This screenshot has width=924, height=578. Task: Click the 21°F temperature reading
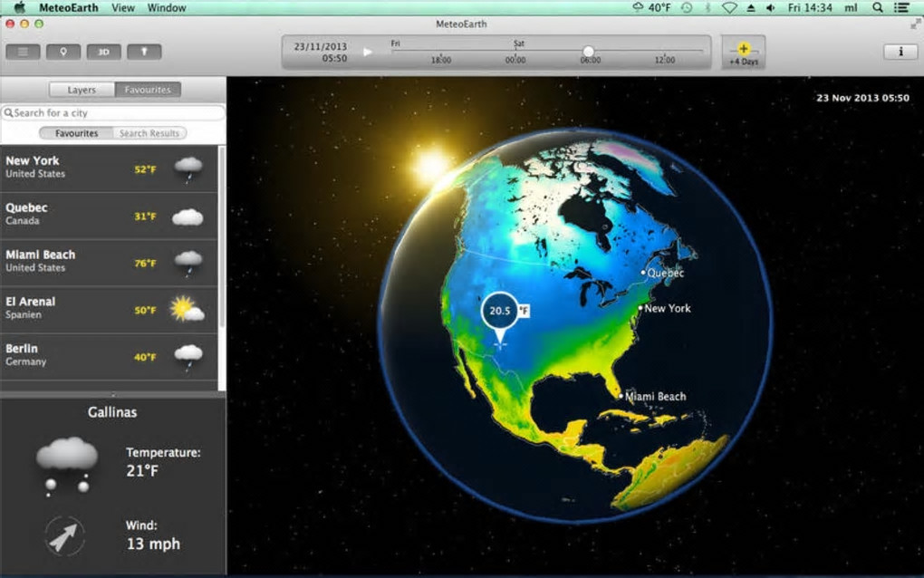pyautogui.click(x=142, y=471)
